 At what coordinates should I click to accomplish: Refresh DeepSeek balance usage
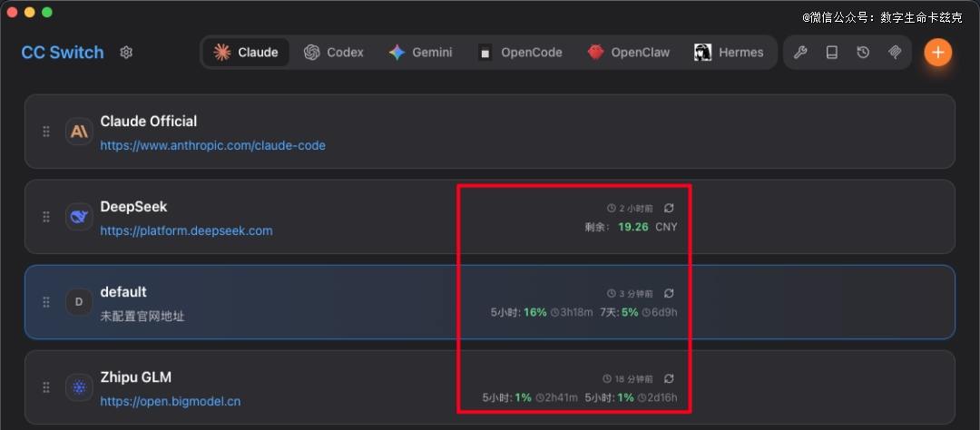(x=669, y=209)
